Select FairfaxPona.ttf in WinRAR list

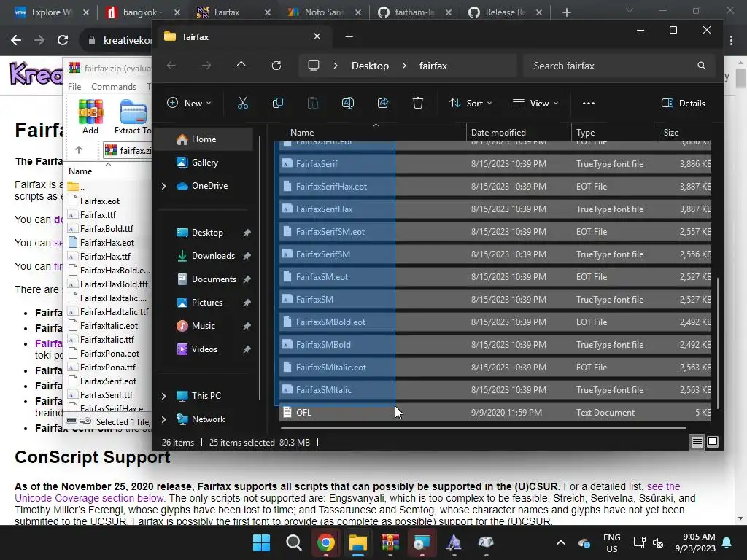(108, 367)
